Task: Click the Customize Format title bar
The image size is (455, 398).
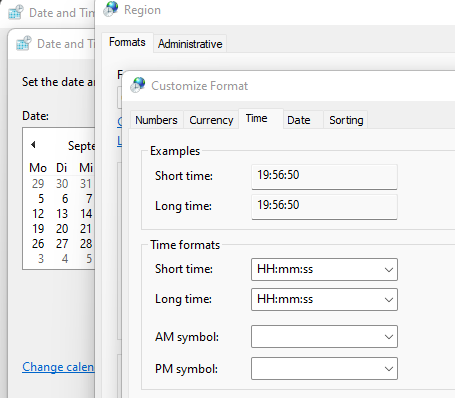Action: 289,86
